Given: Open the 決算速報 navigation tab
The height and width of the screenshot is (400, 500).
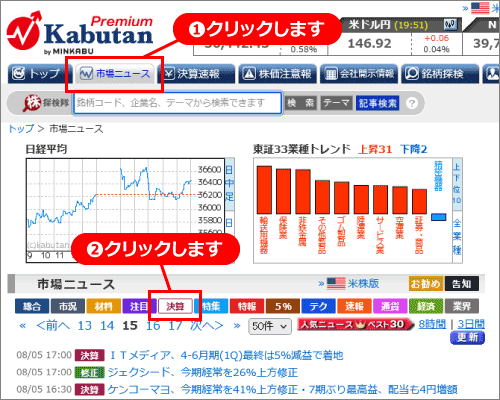Looking at the screenshot, I should pyautogui.click(x=196, y=74).
